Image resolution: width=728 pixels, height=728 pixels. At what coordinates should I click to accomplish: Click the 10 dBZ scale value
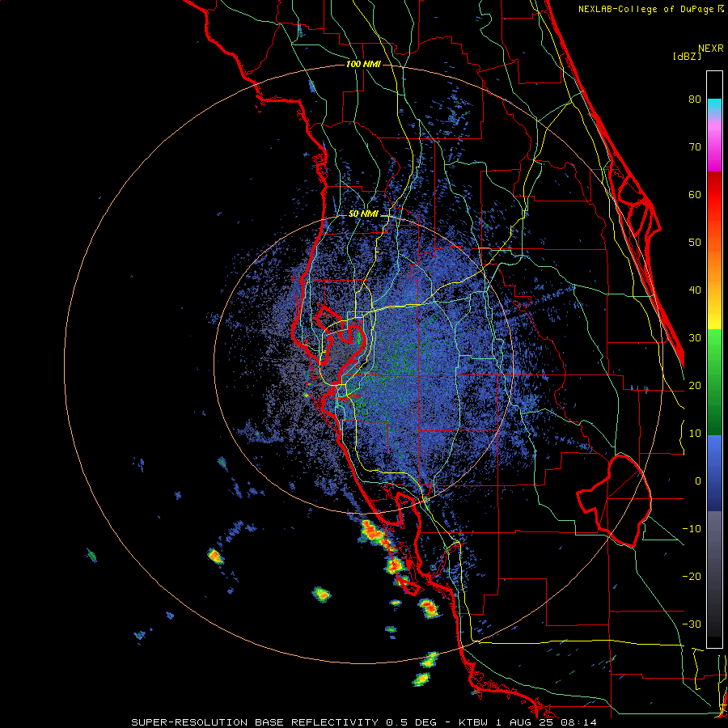pos(695,434)
